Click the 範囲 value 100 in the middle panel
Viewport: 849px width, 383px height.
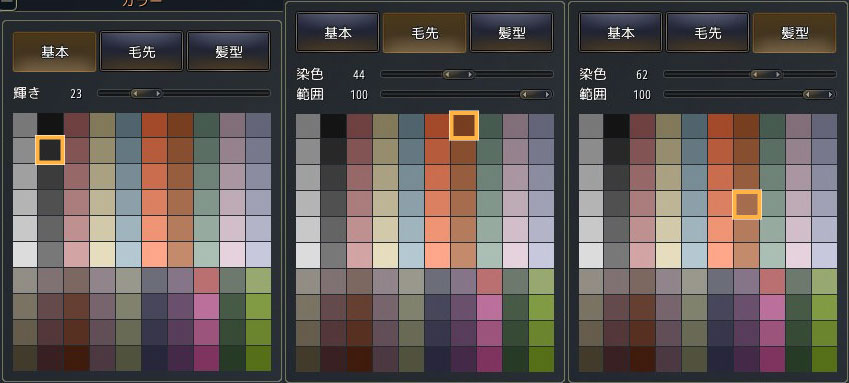pyautogui.click(x=359, y=95)
